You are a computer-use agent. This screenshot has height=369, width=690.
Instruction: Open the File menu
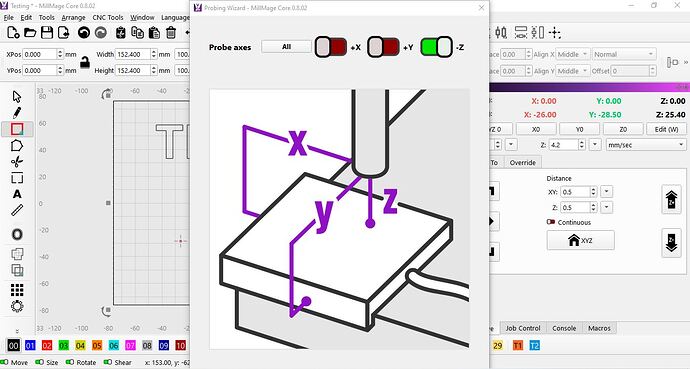[8, 18]
